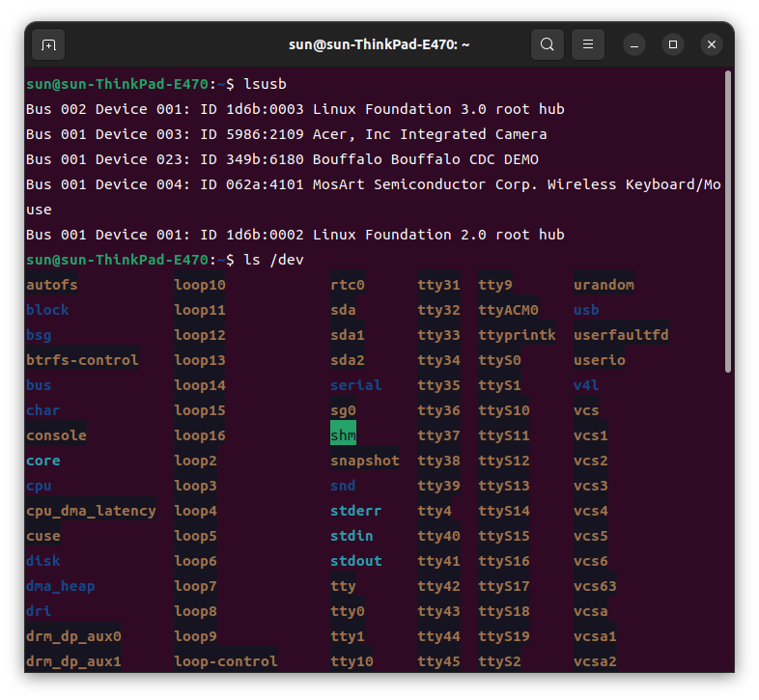Viewport: 759px width, 700px height.
Task: Click the sg0 entry
Action: (x=343, y=410)
